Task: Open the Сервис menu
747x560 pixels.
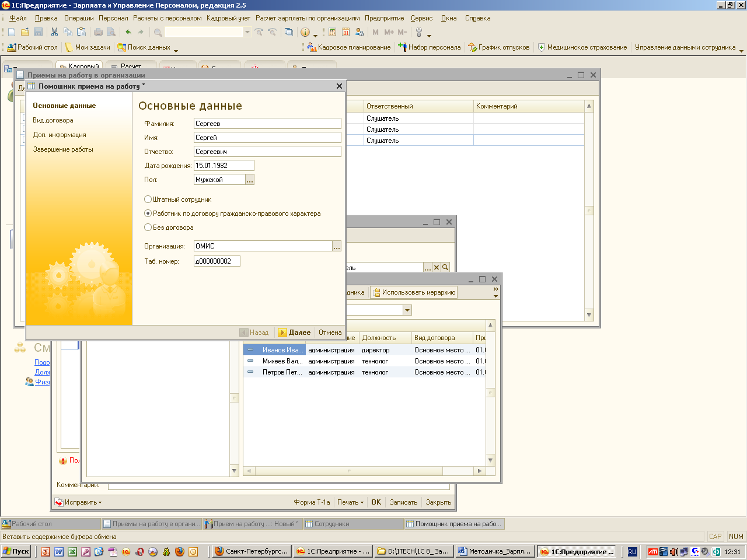Action: pos(421,18)
